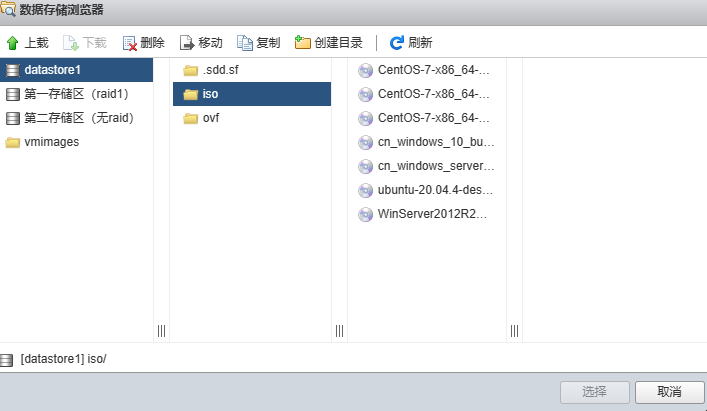Click the cn_windows_10 disc icon
707x411 pixels.
pos(365,142)
